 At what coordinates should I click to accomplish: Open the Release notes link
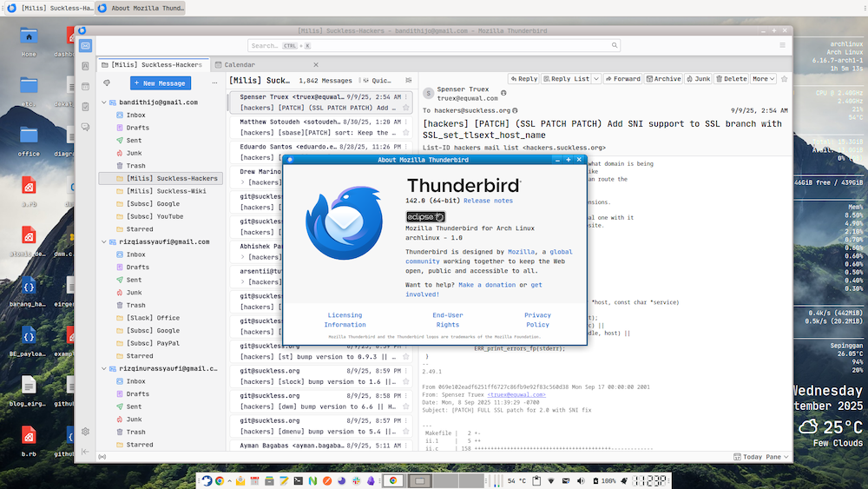pyautogui.click(x=488, y=201)
